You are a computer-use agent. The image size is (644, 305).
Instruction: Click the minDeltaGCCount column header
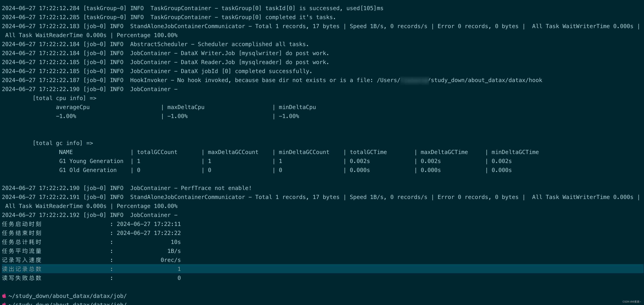pyautogui.click(x=304, y=152)
